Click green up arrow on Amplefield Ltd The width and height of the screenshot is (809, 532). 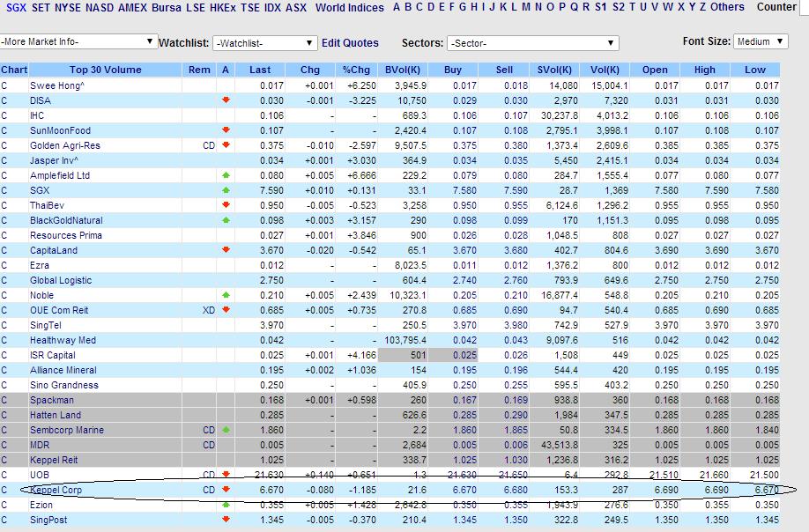(226, 174)
